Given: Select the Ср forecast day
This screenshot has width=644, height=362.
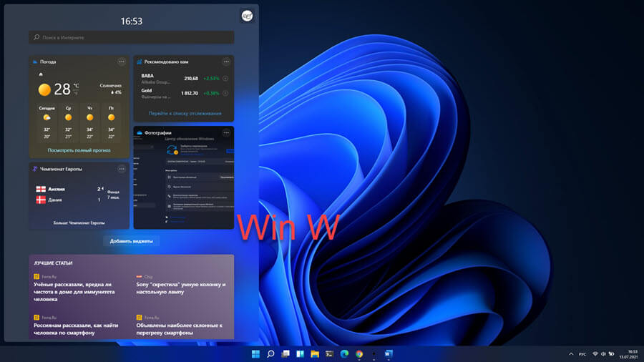Looking at the screenshot, I should pos(68,122).
